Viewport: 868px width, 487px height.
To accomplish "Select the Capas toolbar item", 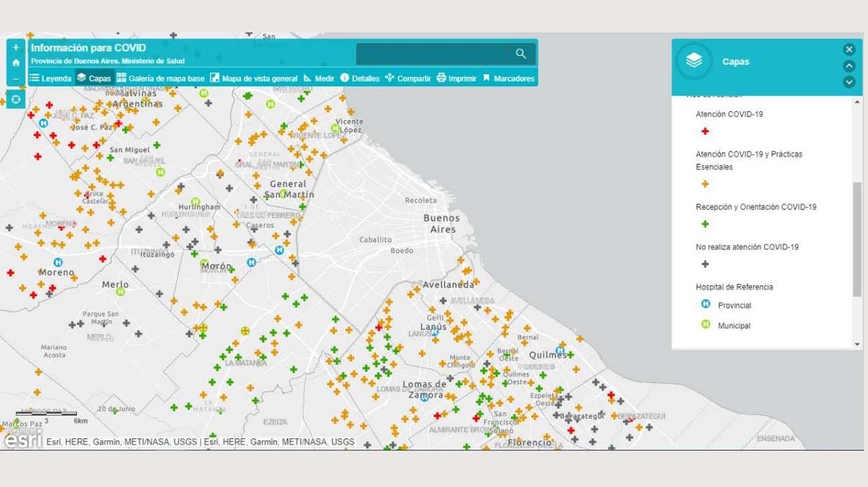I will tap(94, 78).
